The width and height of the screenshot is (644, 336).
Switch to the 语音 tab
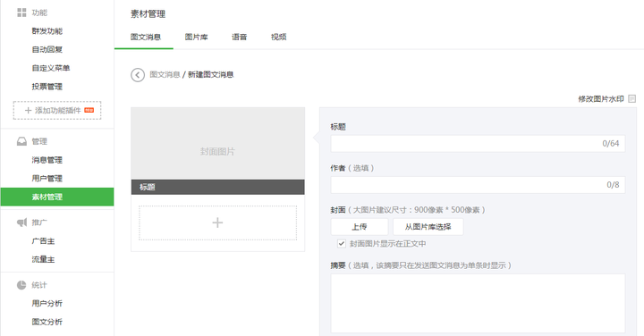240,37
